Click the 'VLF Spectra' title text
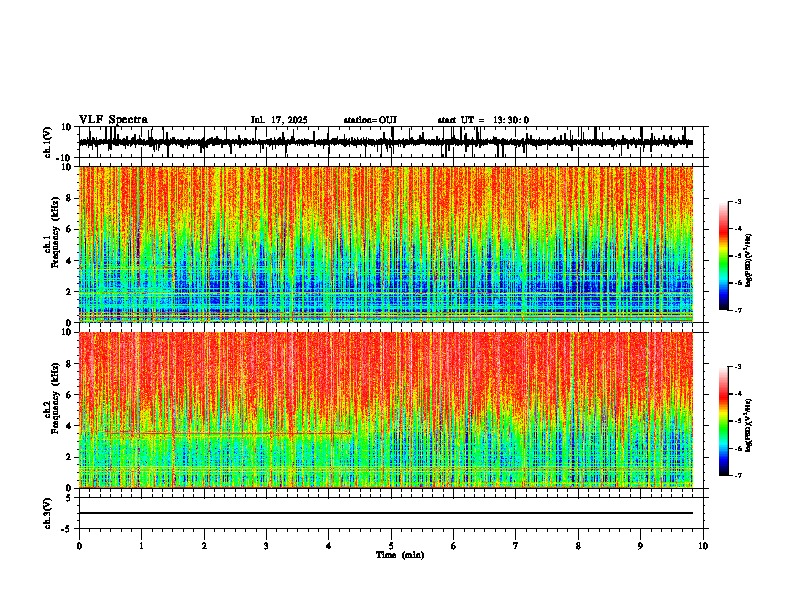This screenshot has height=612, width=792. coord(113,120)
